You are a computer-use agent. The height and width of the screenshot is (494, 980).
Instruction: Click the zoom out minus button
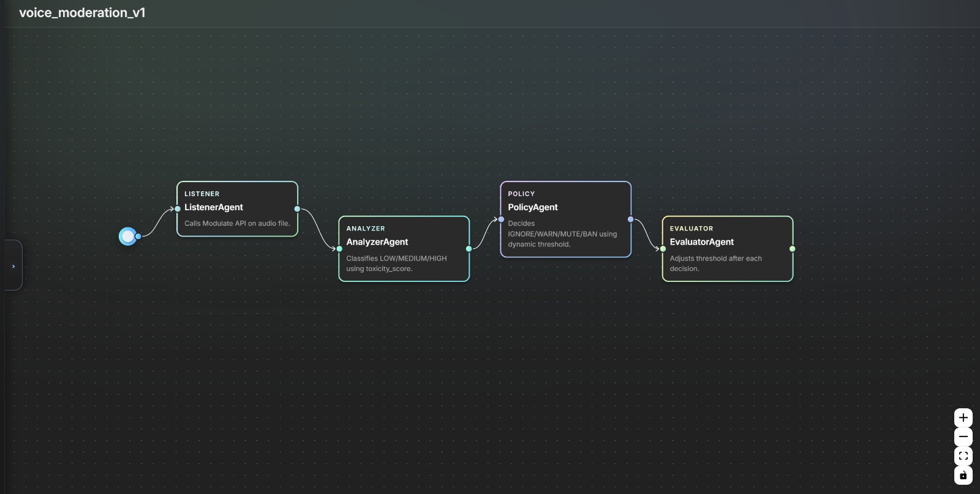click(x=963, y=437)
